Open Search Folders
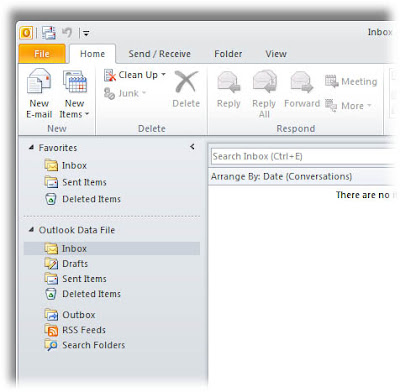 click(94, 345)
